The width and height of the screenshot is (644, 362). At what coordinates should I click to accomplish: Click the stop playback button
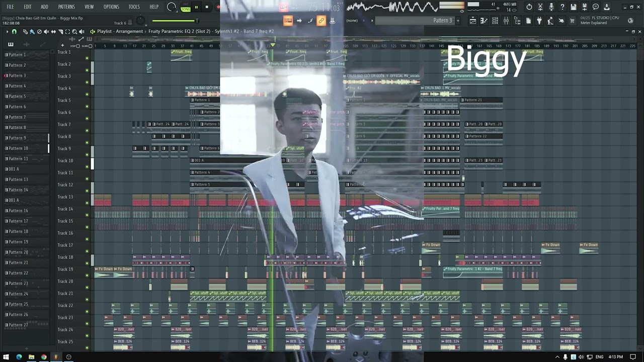pos(207,7)
